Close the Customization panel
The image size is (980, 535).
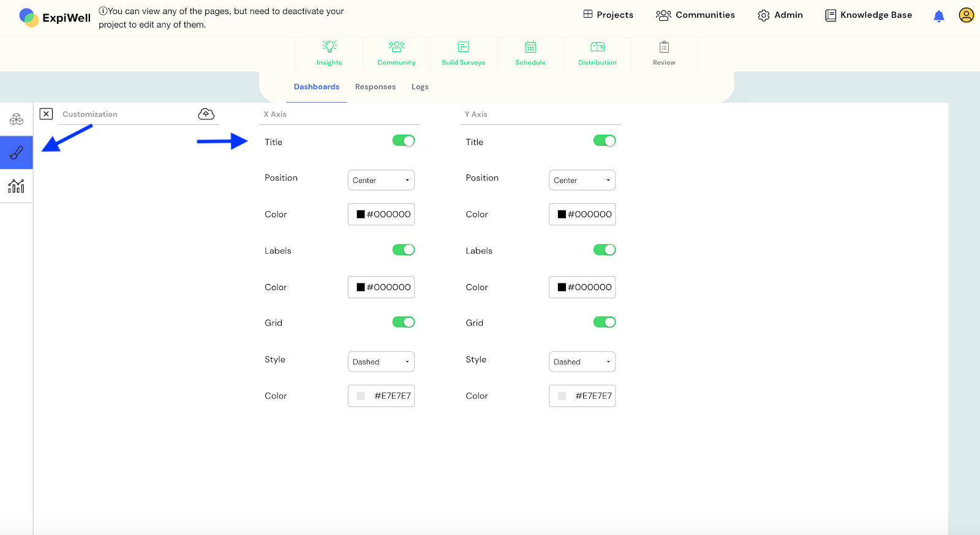46,114
